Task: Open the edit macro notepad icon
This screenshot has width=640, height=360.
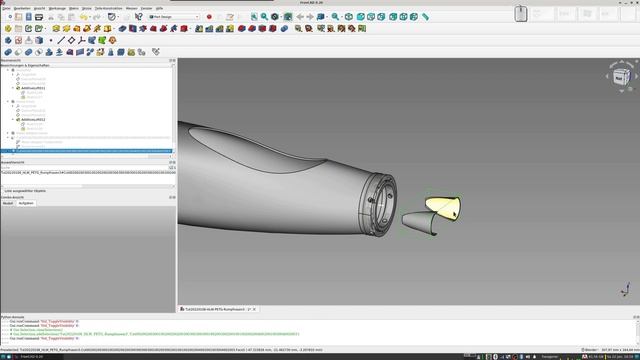Action: click(230, 17)
